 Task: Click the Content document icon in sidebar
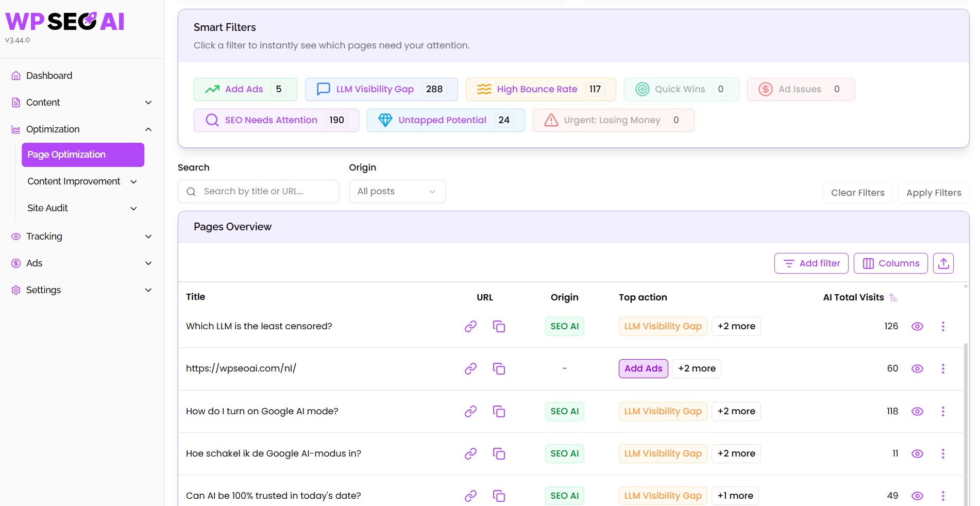pyautogui.click(x=16, y=103)
